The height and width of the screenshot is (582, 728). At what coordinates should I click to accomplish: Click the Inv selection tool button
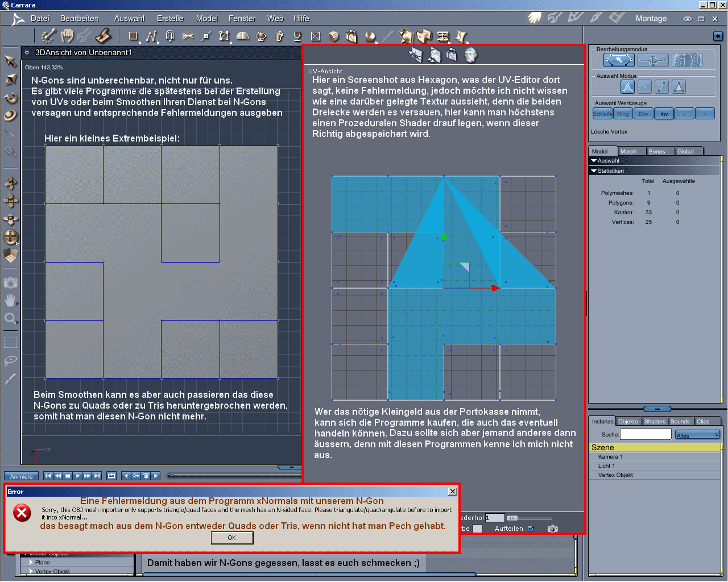coord(664,114)
